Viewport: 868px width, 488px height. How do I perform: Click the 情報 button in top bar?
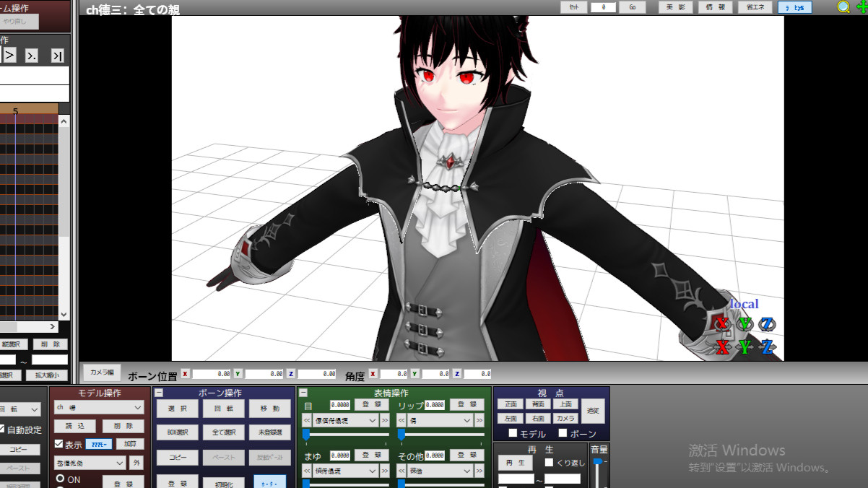(715, 7)
